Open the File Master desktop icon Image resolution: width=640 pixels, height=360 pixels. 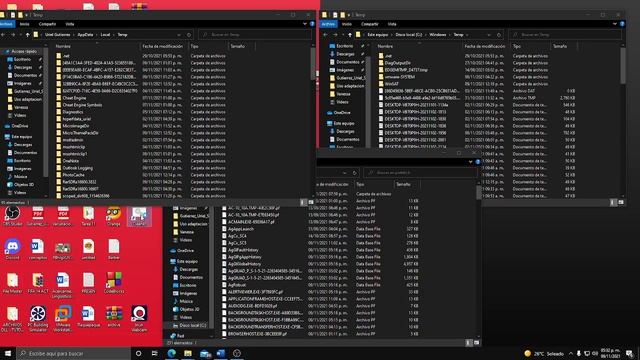(12, 283)
